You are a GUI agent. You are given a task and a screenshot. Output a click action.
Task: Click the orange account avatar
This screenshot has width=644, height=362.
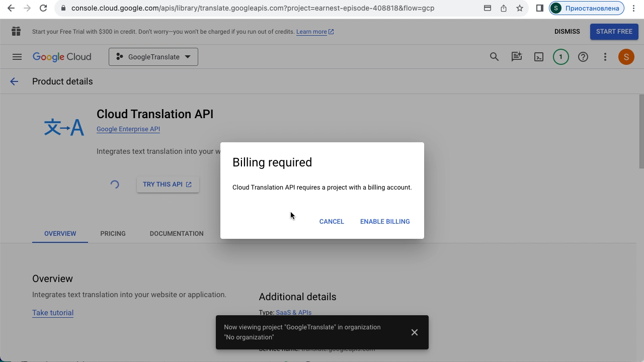click(626, 57)
